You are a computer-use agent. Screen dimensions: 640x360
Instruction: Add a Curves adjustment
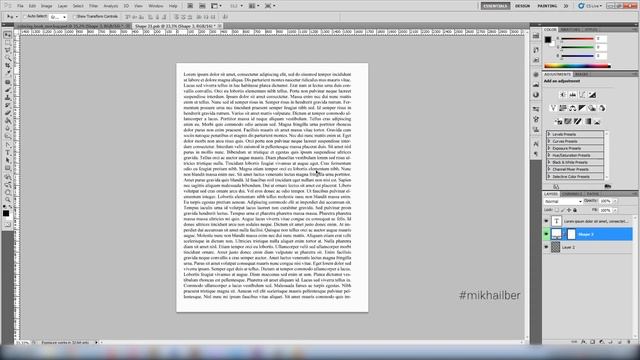(x=582, y=95)
